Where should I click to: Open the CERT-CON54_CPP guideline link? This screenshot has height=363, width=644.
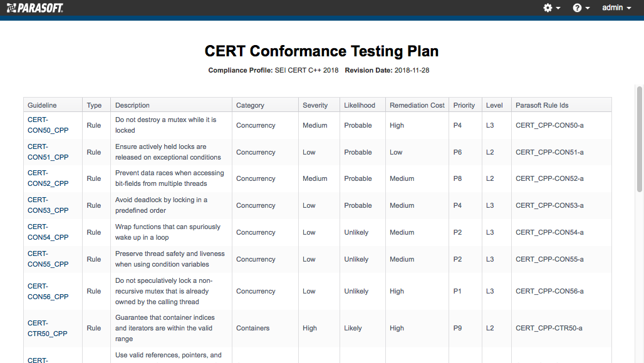(x=48, y=232)
